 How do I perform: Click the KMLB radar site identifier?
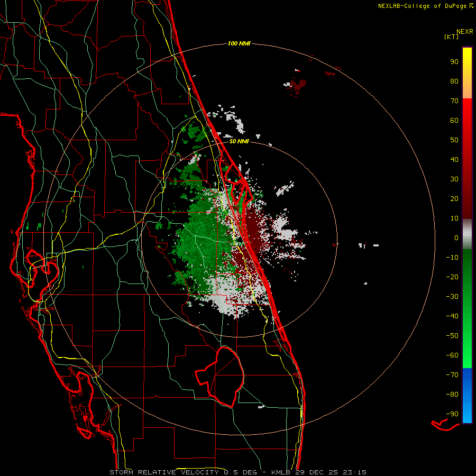[x=281, y=472]
